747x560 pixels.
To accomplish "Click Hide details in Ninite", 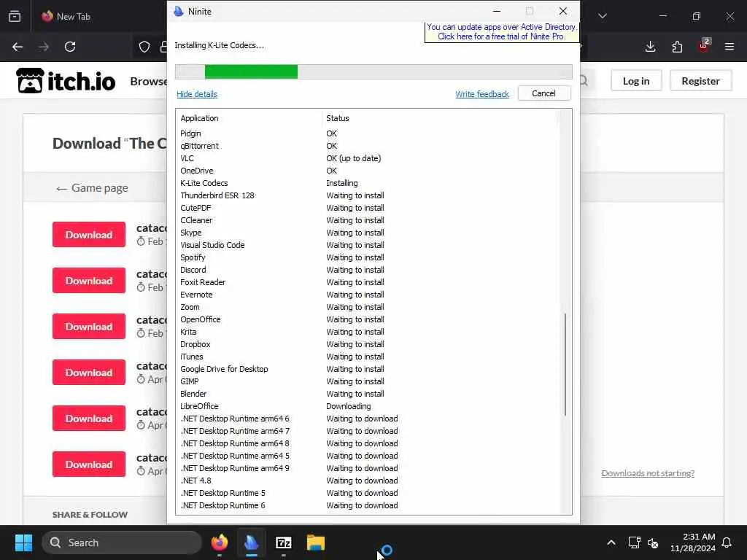I will coord(197,94).
